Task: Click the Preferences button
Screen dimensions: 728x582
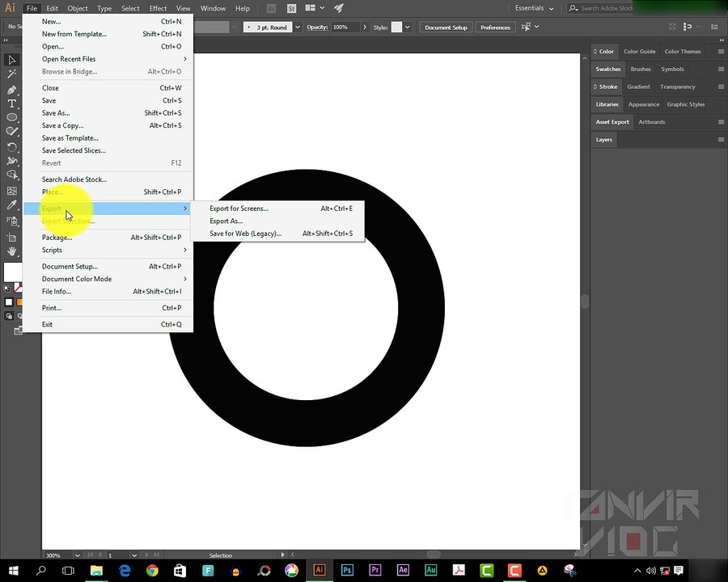Action: [x=495, y=27]
